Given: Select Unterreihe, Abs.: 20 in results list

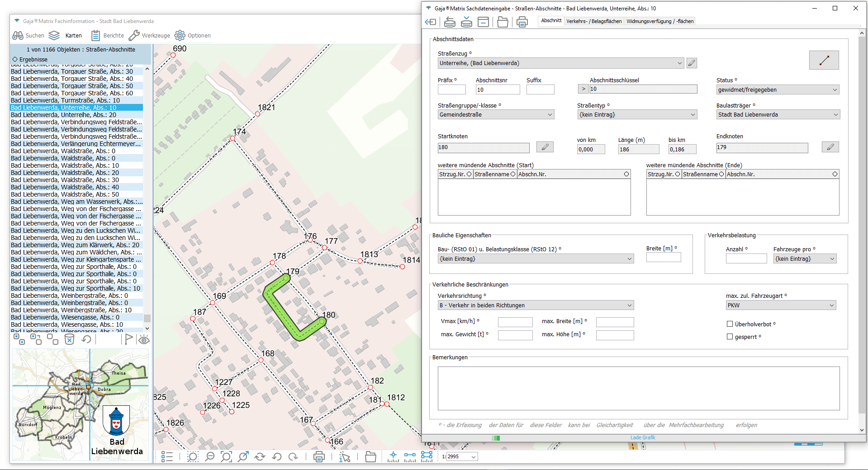Looking at the screenshot, I should (63, 115).
